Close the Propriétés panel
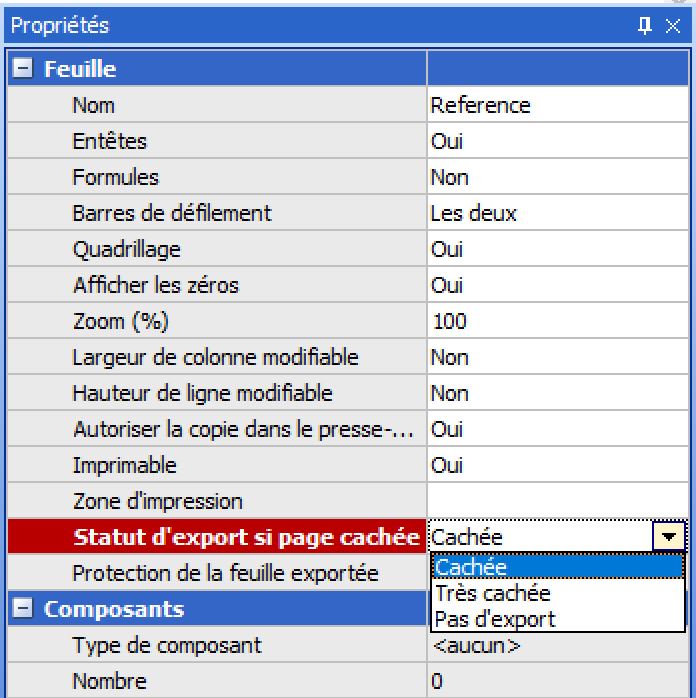Viewport: 696px width, 698px height. point(673,26)
